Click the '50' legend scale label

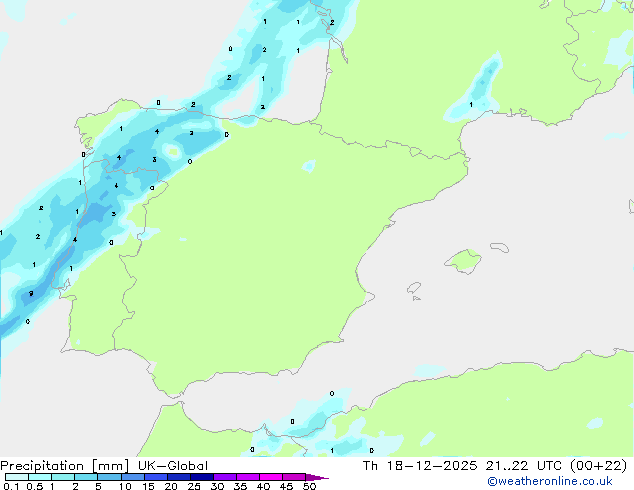(309, 486)
